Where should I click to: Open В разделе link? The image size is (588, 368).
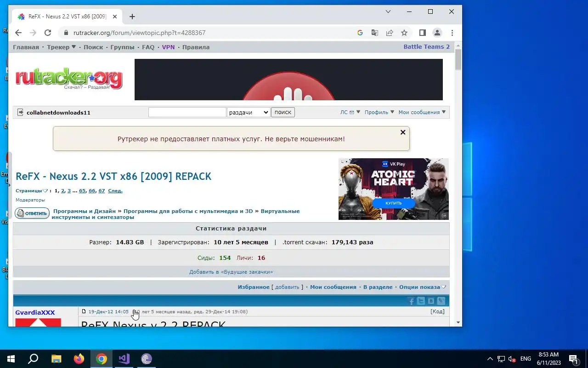[x=378, y=287]
